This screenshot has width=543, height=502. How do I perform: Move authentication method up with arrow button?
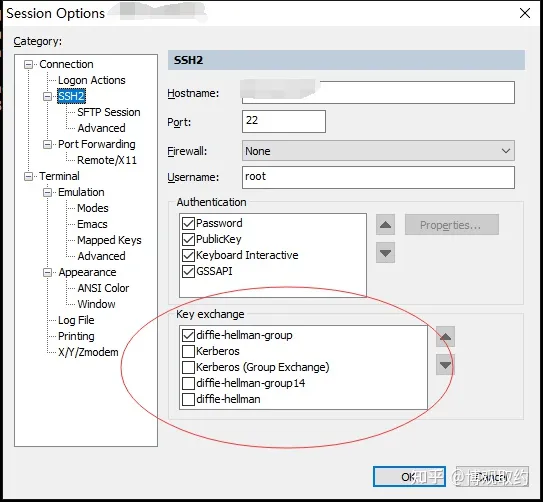click(x=385, y=225)
